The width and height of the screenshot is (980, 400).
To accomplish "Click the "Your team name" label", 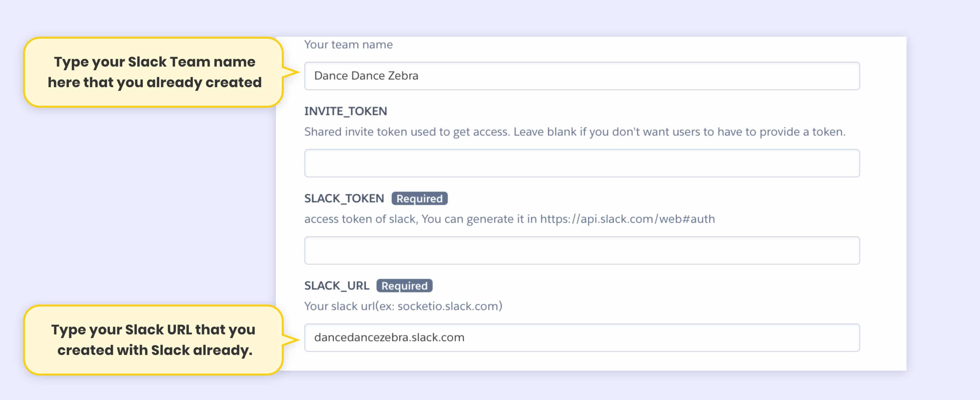I will (348, 44).
